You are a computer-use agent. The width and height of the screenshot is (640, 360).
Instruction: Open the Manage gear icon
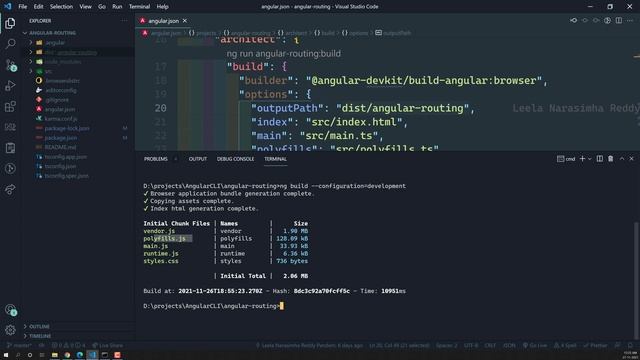tap(10, 330)
